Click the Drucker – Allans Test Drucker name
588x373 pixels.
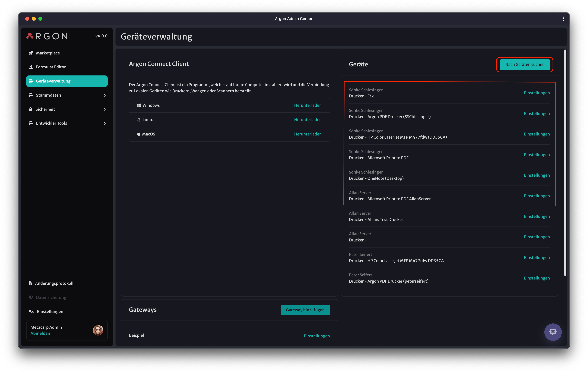tap(376, 220)
